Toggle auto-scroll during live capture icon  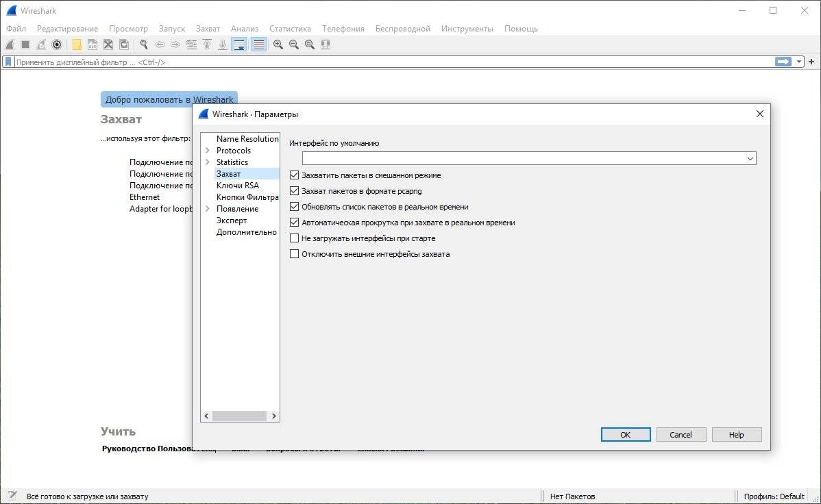pyautogui.click(x=238, y=45)
